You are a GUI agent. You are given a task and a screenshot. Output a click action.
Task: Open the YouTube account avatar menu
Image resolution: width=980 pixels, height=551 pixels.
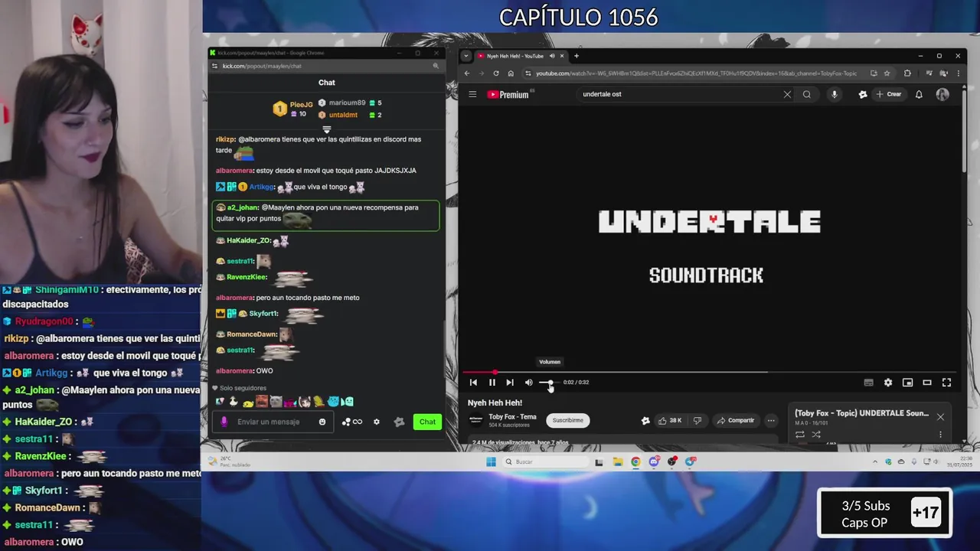[942, 94]
